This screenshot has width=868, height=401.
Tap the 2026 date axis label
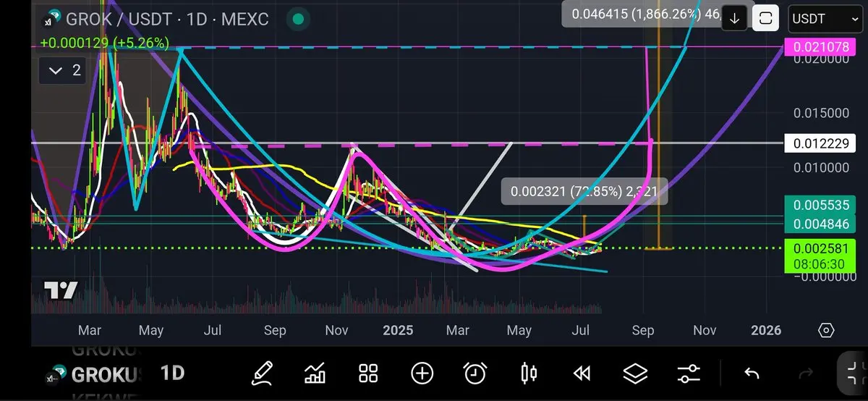click(x=766, y=331)
